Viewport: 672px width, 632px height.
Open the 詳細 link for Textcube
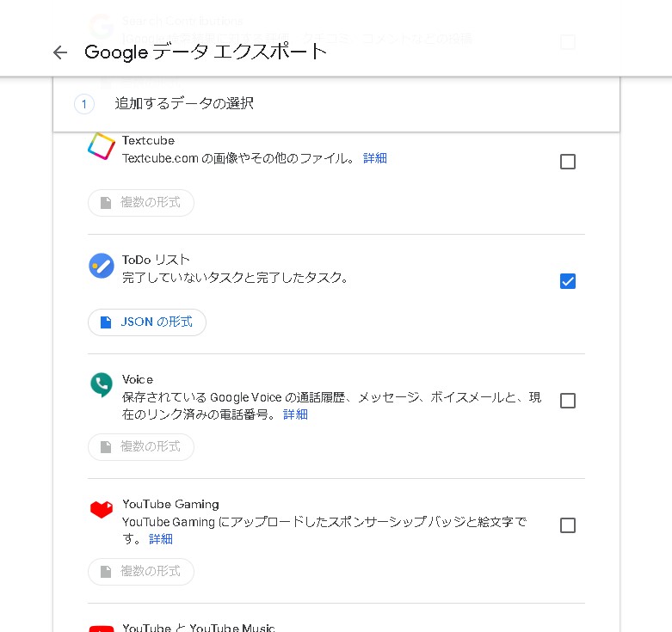click(x=375, y=158)
